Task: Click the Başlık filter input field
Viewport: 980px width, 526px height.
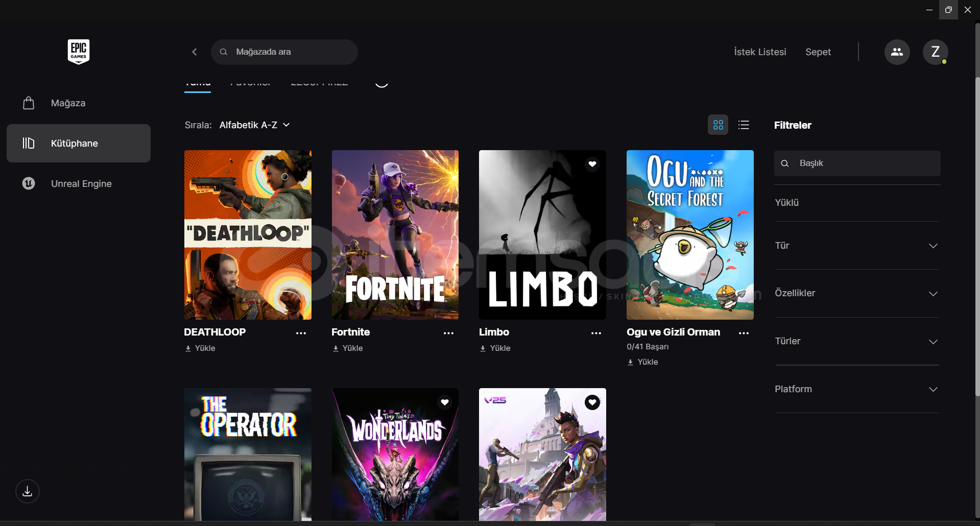Action: [x=857, y=163]
